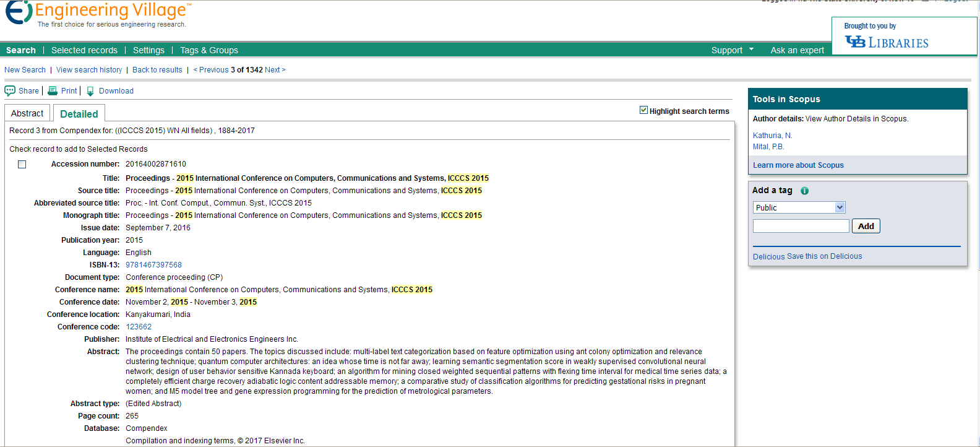Screen dimensions: 980x447
Task: Open the Search menu item
Action: tap(21, 50)
